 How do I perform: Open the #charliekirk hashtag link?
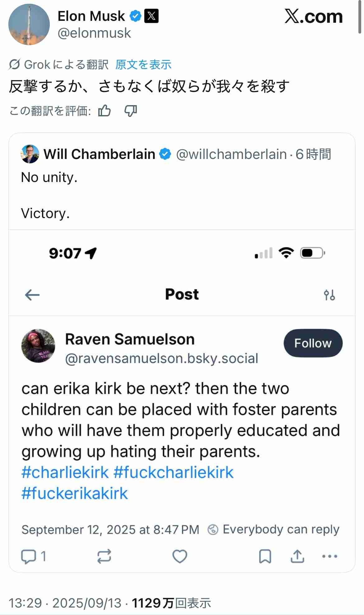[65, 472]
